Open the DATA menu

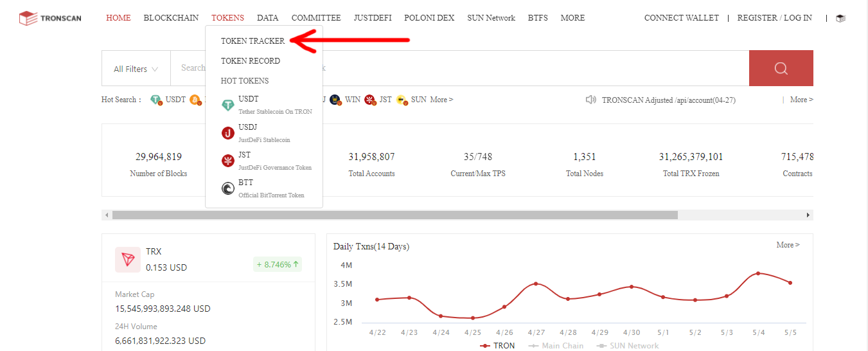pos(267,18)
